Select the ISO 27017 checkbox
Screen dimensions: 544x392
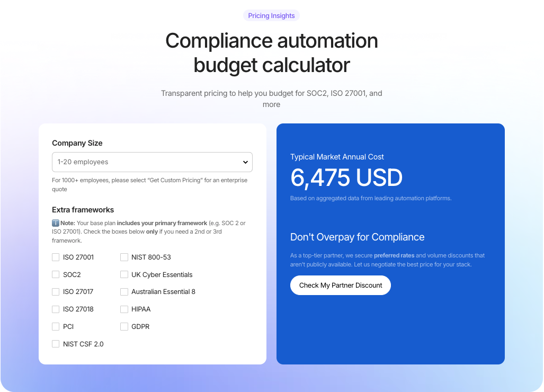point(56,291)
